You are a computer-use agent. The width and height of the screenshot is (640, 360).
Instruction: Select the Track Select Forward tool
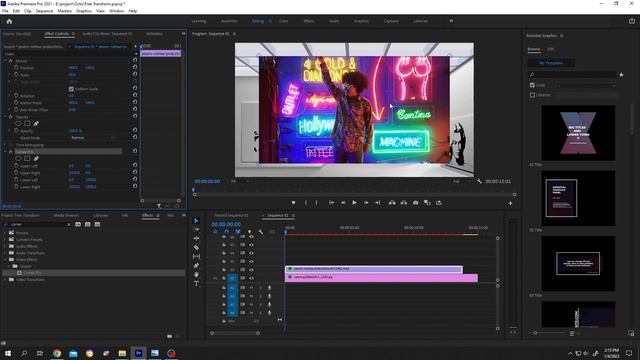coord(196,229)
